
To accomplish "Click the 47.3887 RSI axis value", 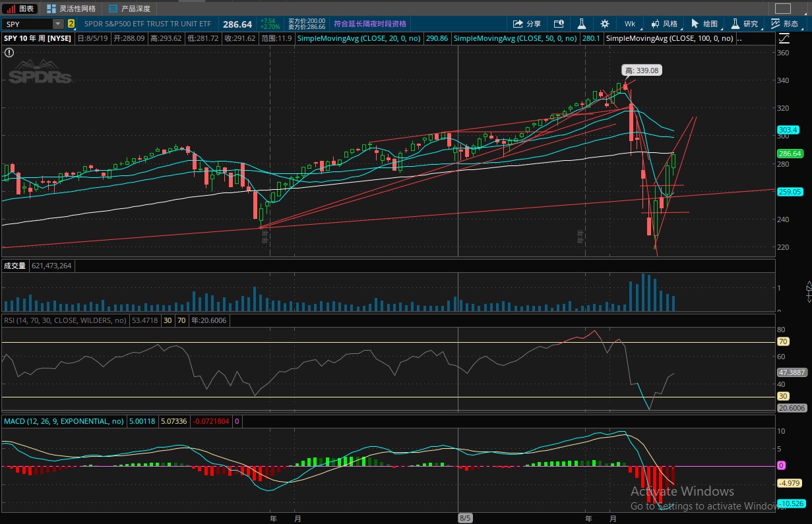I will point(792,372).
